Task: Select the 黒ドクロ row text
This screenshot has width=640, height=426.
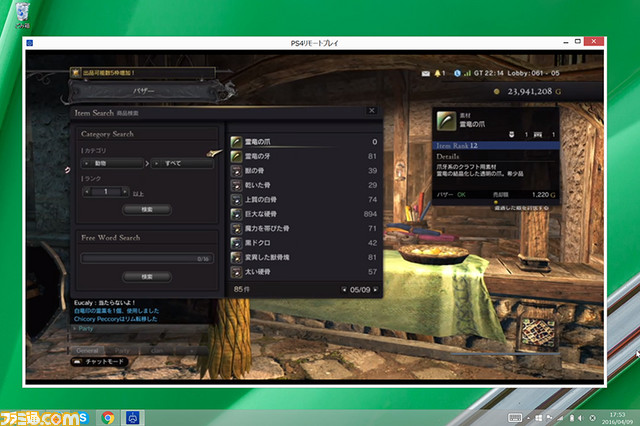Action: coord(258,243)
